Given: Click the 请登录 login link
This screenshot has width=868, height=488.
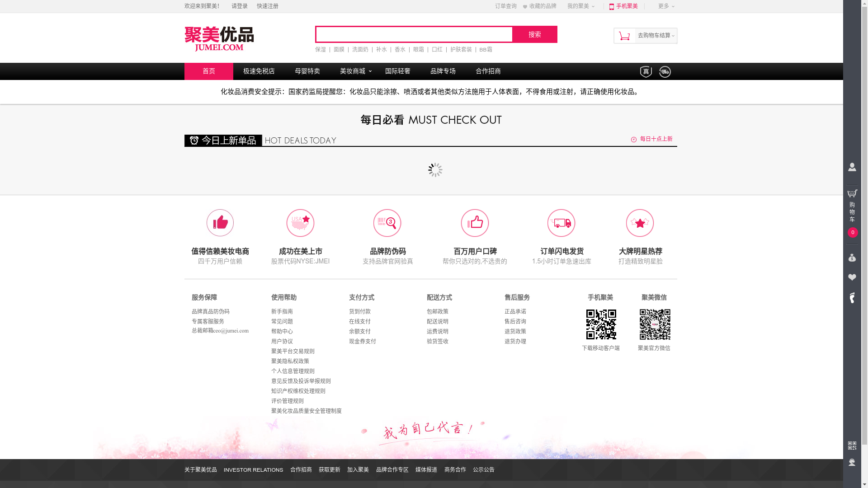Looking at the screenshot, I should pyautogui.click(x=239, y=6).
